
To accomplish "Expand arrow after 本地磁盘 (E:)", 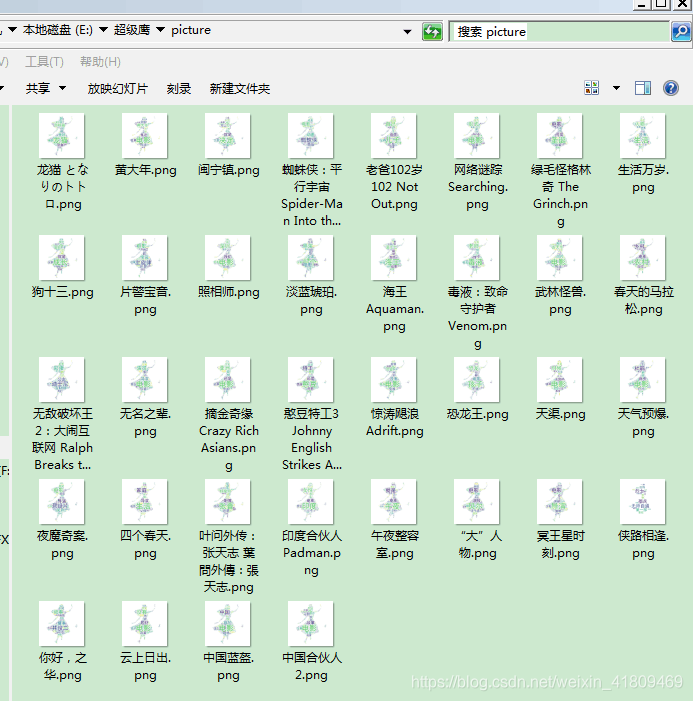I will [x=103, y=30].
